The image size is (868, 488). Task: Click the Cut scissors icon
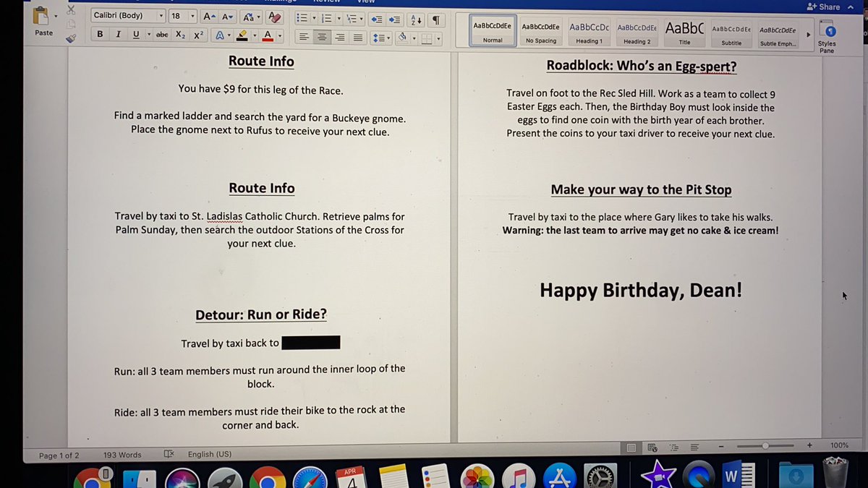pos(70,11)
